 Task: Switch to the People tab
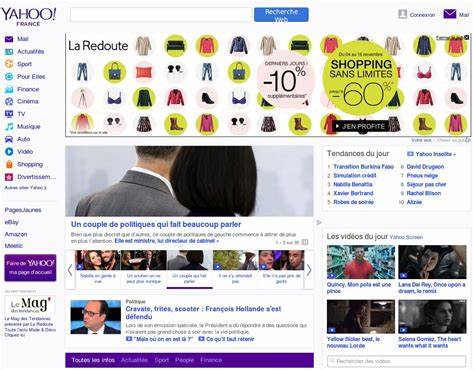(184, 360)
